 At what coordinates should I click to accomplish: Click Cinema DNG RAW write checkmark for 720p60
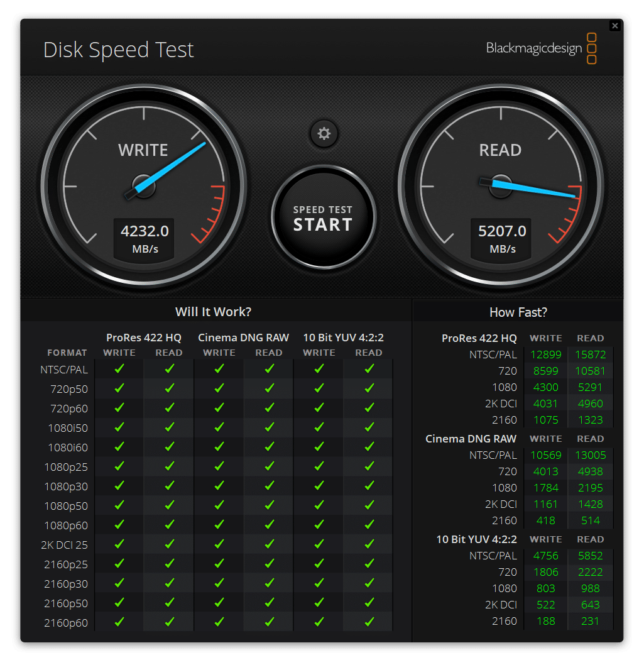219,407
